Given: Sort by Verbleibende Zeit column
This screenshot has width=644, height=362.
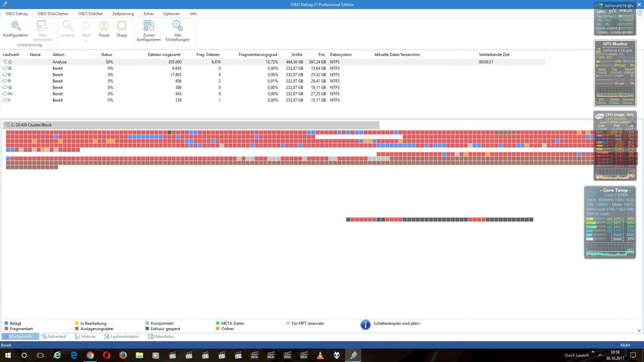Looking at the screenshot, I should coord(511,54).
